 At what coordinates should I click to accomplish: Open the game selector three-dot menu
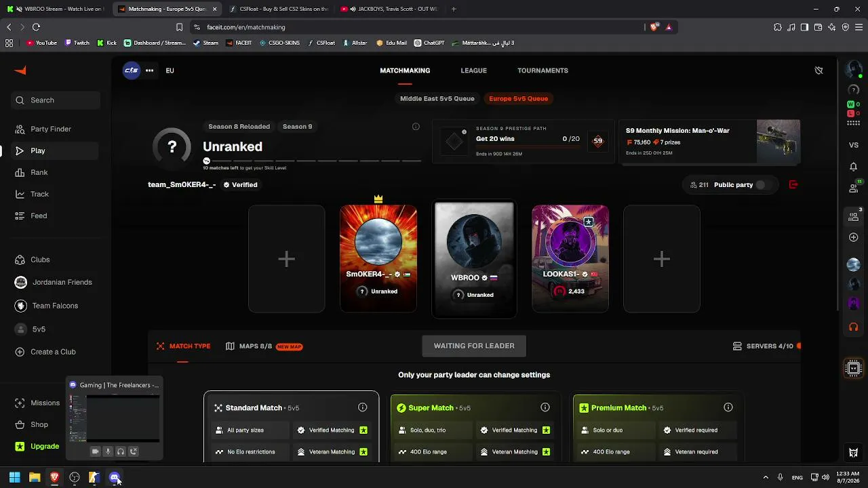pos(149,70)
